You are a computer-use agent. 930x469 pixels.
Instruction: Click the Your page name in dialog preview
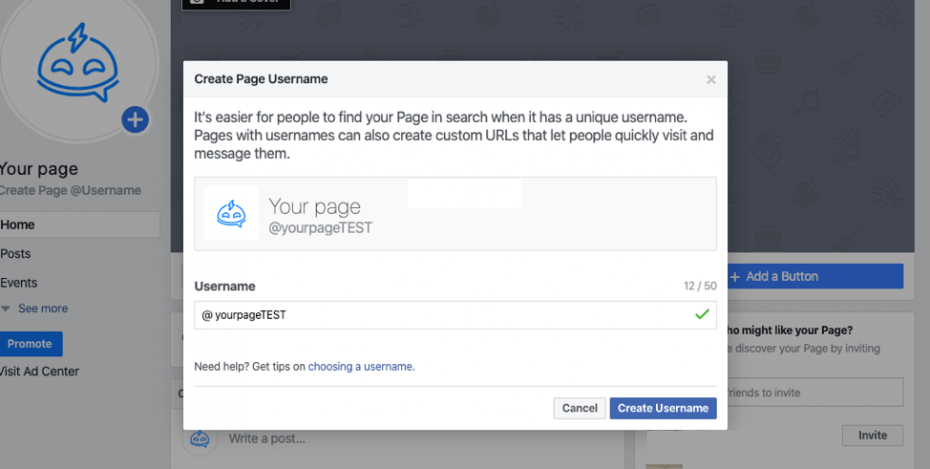[314, 207]
